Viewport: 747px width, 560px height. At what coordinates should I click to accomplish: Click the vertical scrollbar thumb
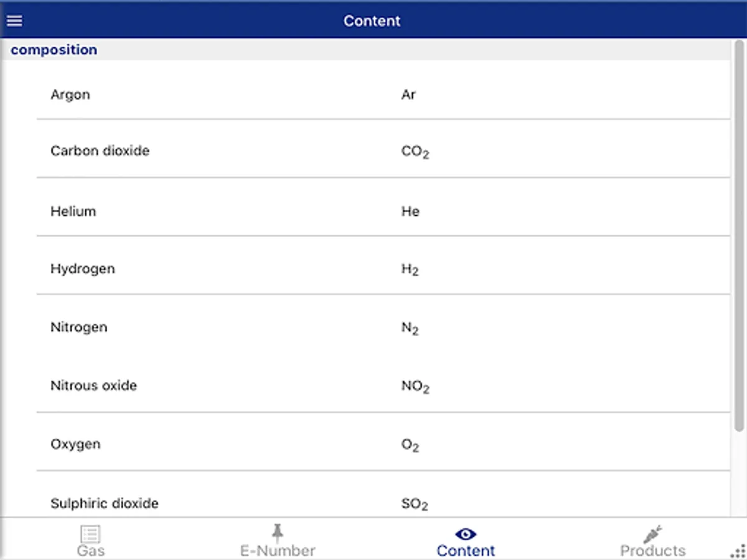tap(739, 236)
